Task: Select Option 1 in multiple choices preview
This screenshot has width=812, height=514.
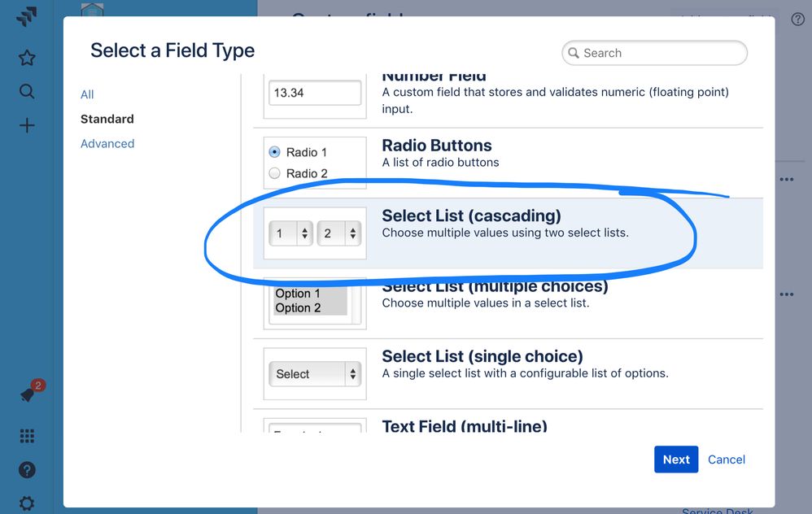Action: coord(310,294)
